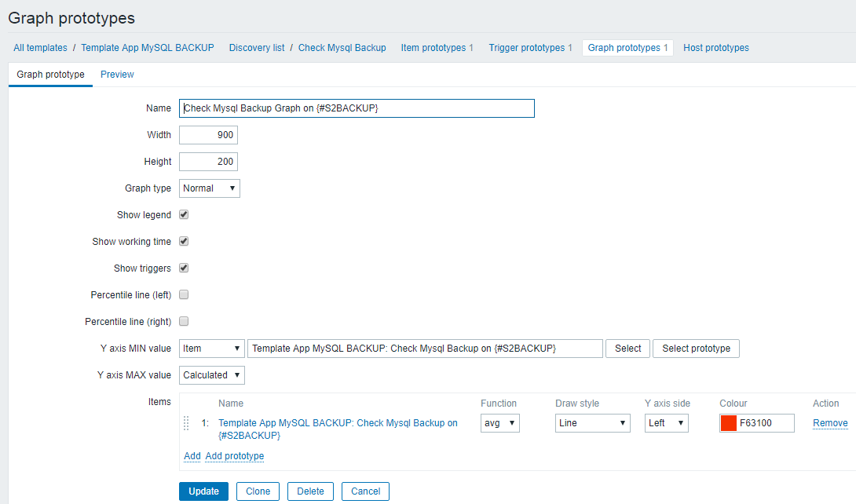Focus the Width input field
This screenshot has width=856, height=504.
(x=209, y=135)
